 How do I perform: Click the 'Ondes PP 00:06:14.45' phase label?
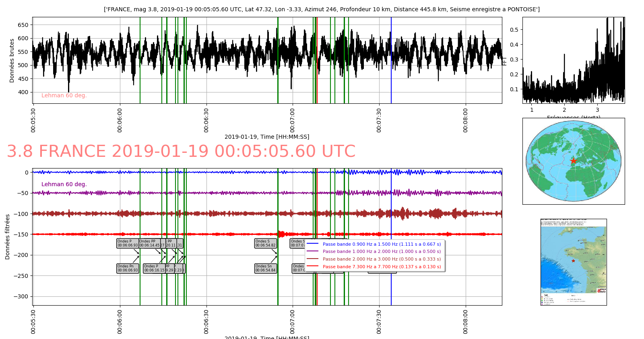pyautogui.click(x=149, y=243)
